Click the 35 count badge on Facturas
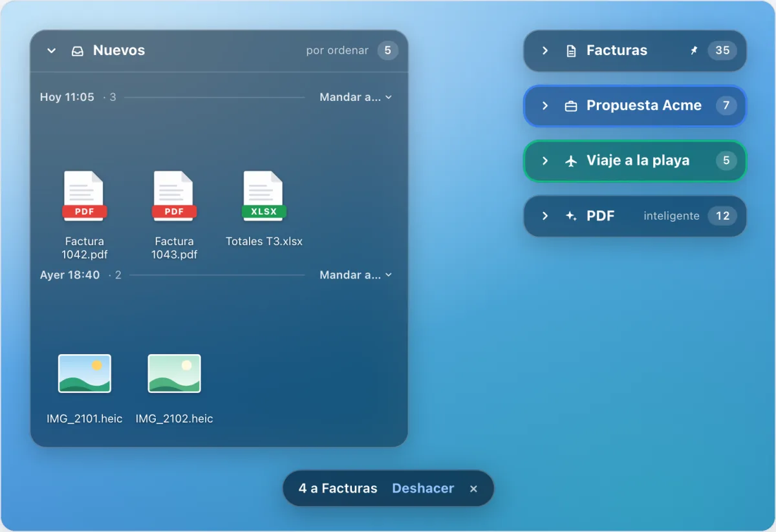Image resolution: width=776 pixels, height=532 pixels. [722, 50]
